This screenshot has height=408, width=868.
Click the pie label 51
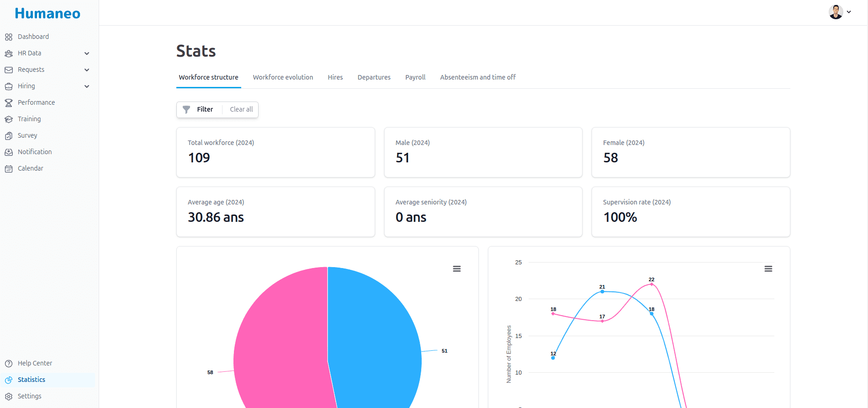pos(445,351)
